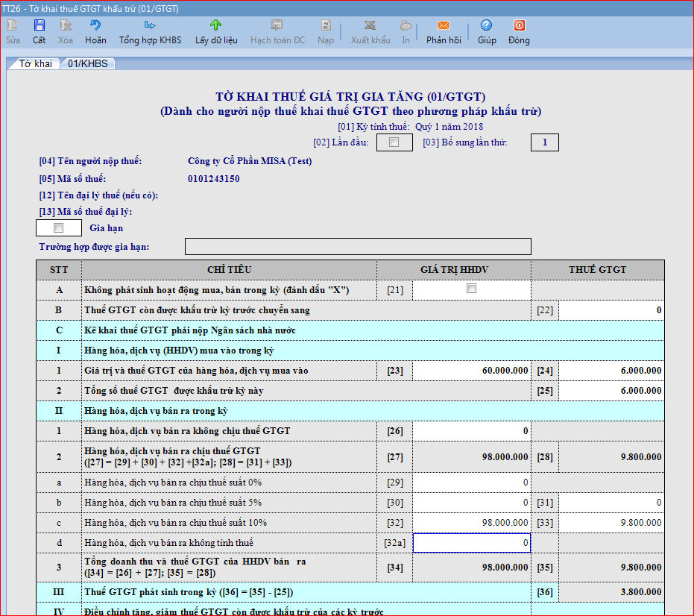This screenshot has height=616, width=694.
Task: Select the Quý 1 năm 2018 period text
Action: (449, 127)
